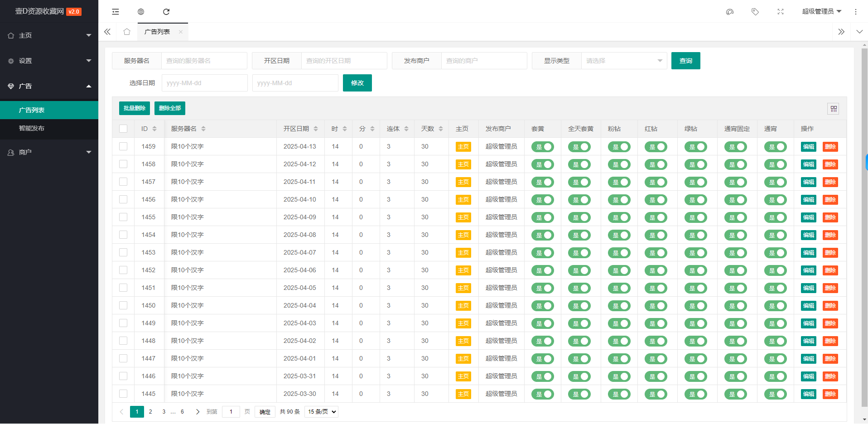Open the 超级管理员 account dropdown
This screenshot has width=868, height=424.
point(822,11)
